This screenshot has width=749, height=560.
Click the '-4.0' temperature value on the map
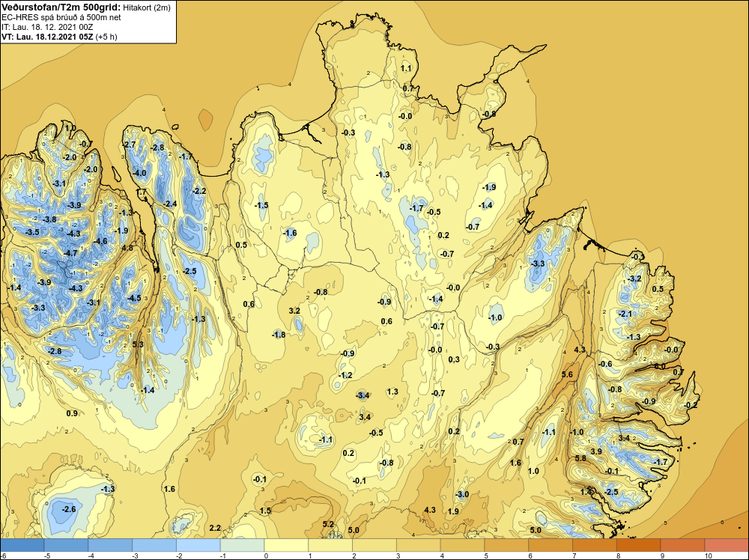click(x=139, y=173)
